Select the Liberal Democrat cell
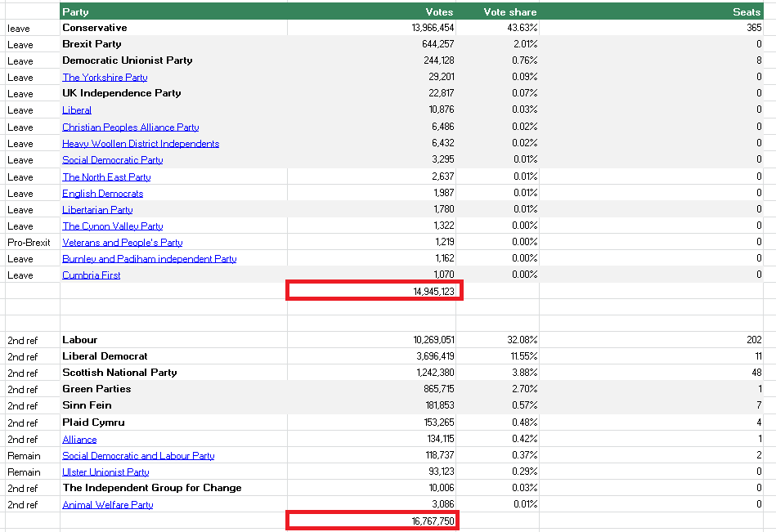Screen dimensions: 776x532 173,356
